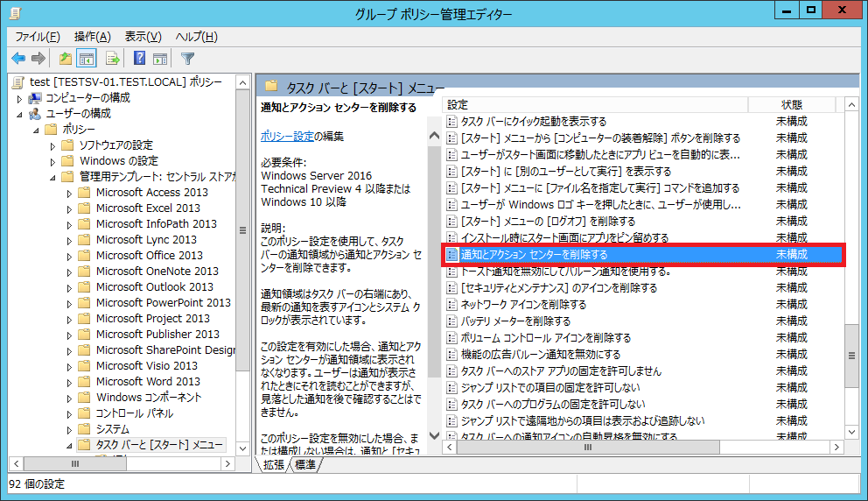Click the policy icon of ボリューム コントロール アイコンを削除する
This screenshot has width=868, height=501.
(451, 337)
